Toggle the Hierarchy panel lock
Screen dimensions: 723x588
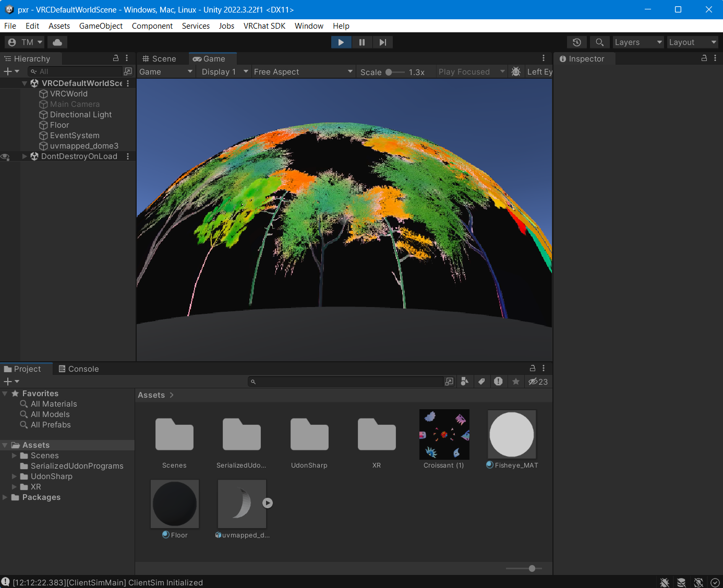click(116, 58)
